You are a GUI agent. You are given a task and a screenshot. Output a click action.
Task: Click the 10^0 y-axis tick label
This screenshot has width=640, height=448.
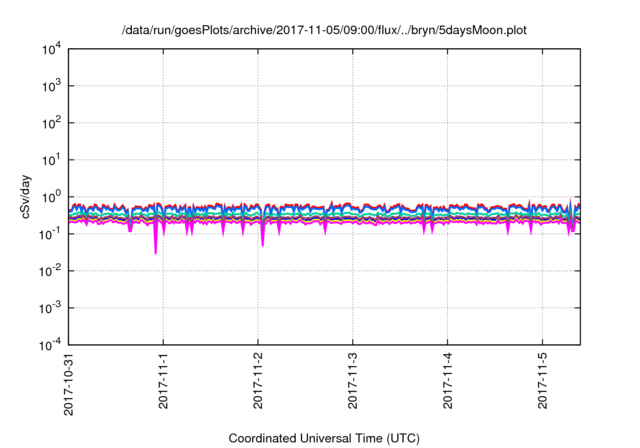51,197
